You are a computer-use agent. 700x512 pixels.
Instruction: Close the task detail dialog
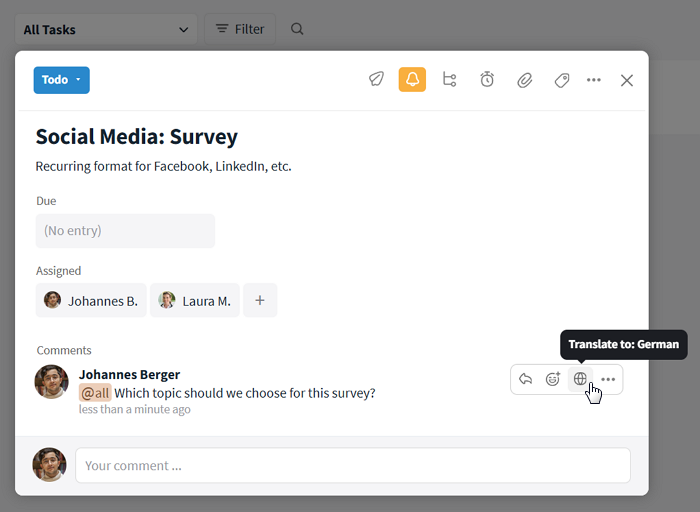coord(627,80)
